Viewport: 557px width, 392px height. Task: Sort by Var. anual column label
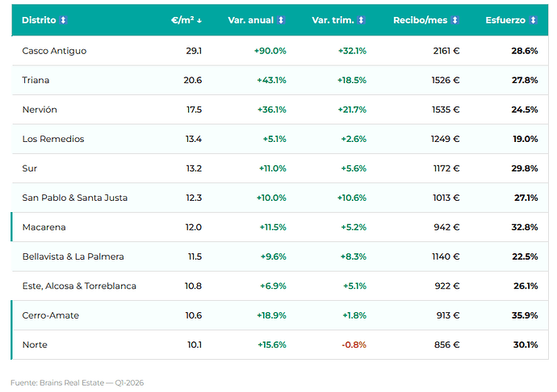251,20
